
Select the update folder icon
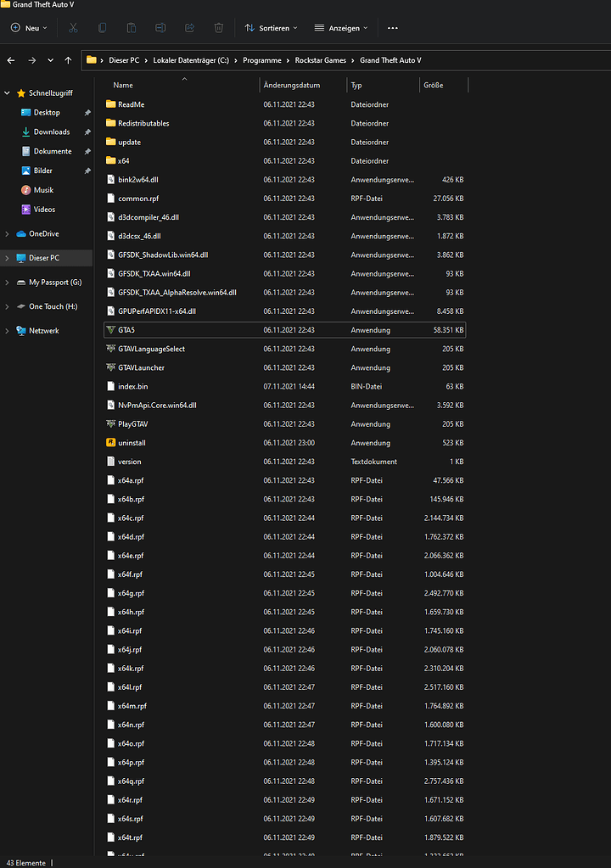click(110, 142)
